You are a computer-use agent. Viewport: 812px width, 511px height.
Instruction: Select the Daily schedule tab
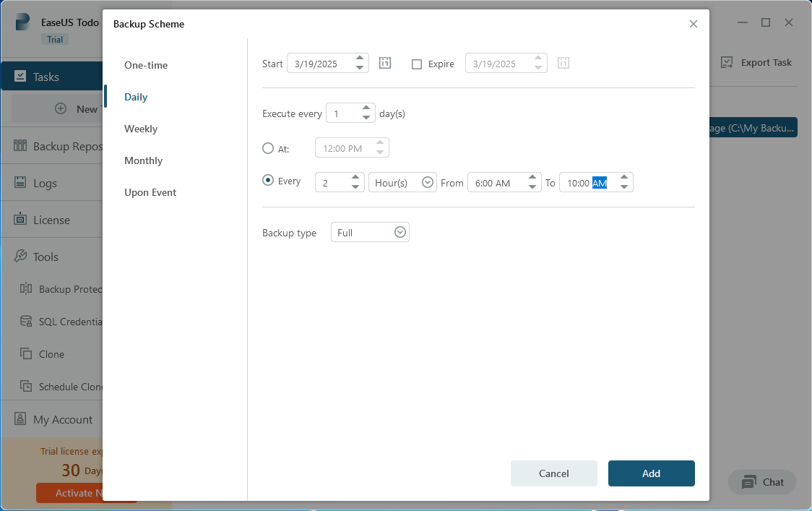136,97
